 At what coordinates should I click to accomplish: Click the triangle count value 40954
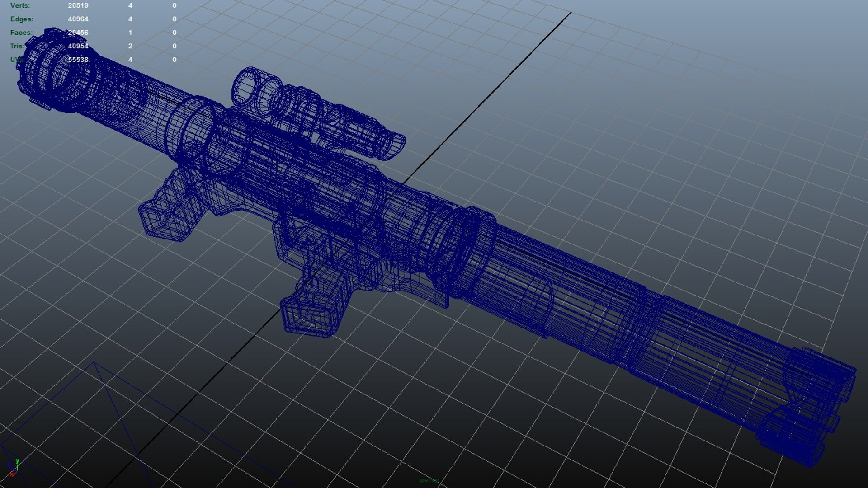pos(78,46)
